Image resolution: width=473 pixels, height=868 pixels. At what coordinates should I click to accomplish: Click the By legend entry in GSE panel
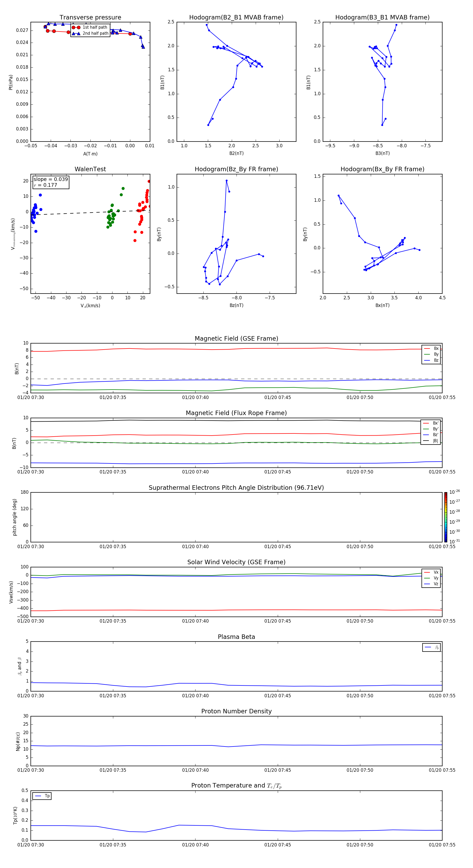coord(431,355)
